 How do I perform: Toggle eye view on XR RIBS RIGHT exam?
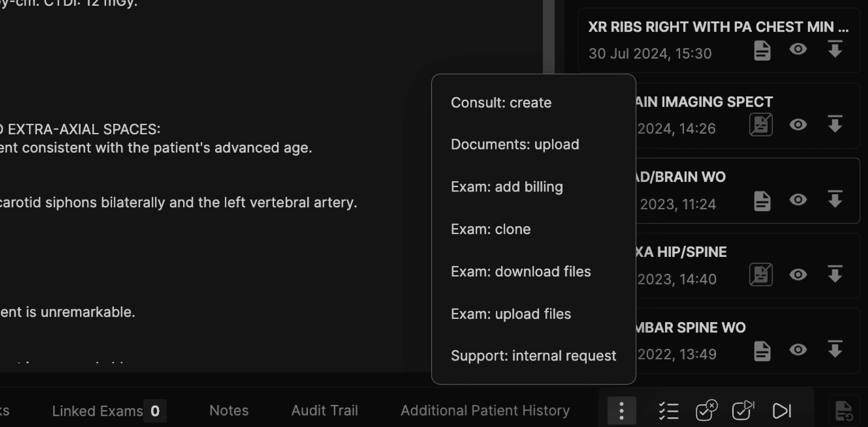coord(798,49)
